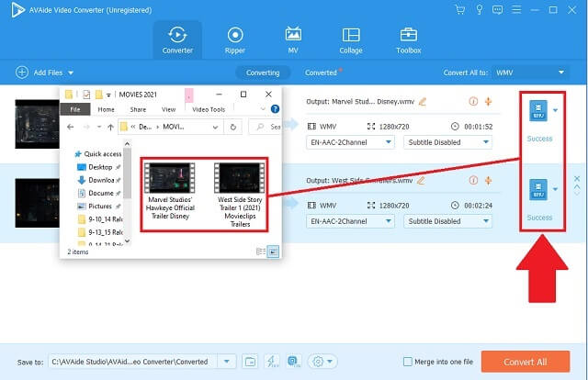Screen dimensions: 588x380
Task: Click the Add Files plus icon
Action: (22, 73)
